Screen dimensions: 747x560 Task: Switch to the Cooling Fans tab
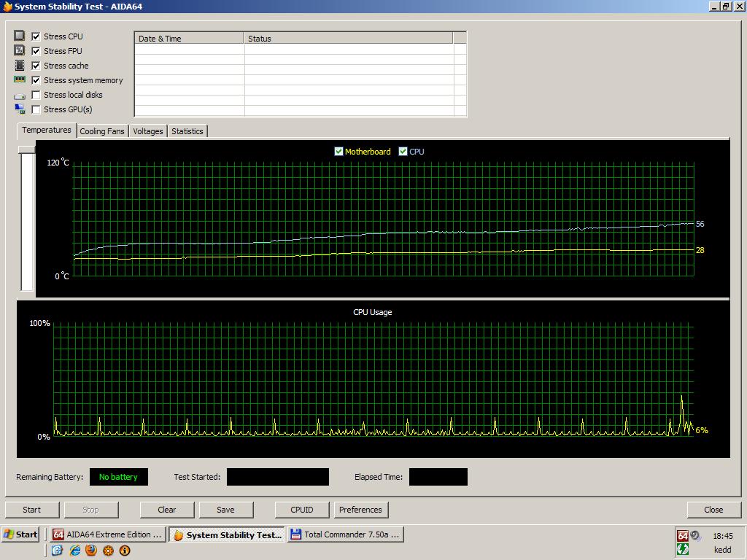coord(102,131)
